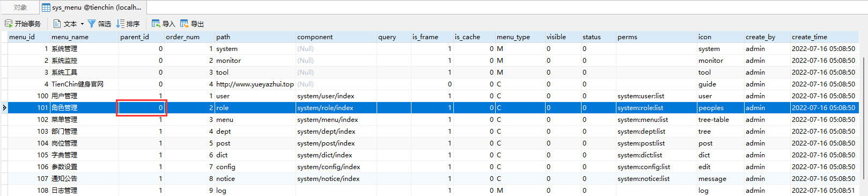Click the system:role:list perms cell
The height and width of the screenshot is (196, 868).
point(657,108)
